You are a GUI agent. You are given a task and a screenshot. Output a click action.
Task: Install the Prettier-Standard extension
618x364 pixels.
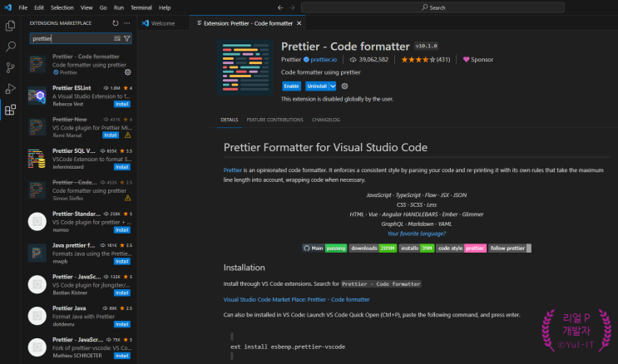[122, 230]
